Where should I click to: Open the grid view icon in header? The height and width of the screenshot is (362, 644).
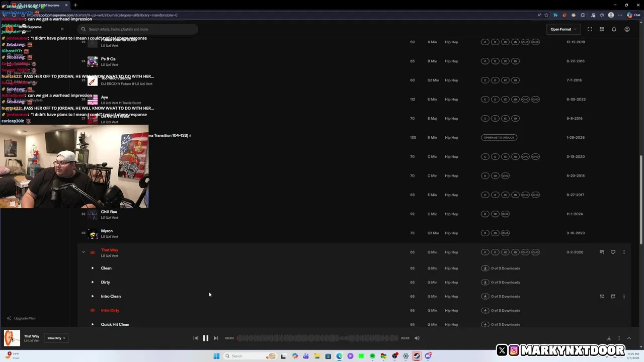tap(602, 29)
